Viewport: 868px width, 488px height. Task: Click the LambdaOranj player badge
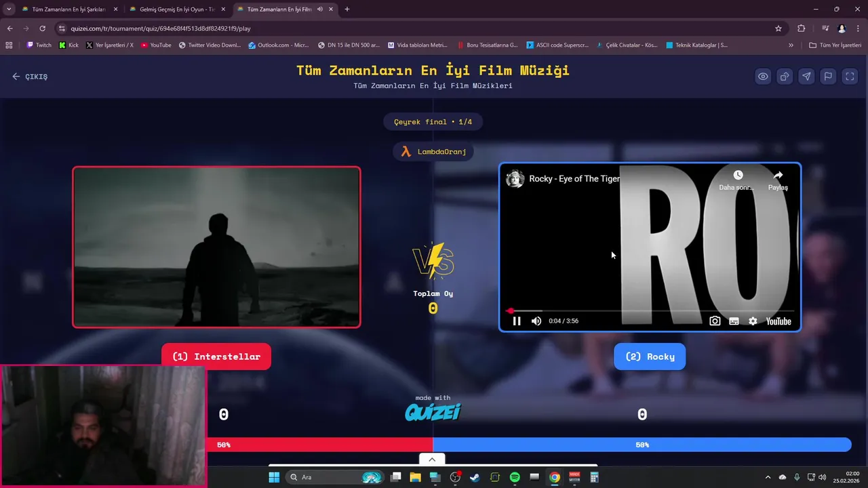coord(433,152)
